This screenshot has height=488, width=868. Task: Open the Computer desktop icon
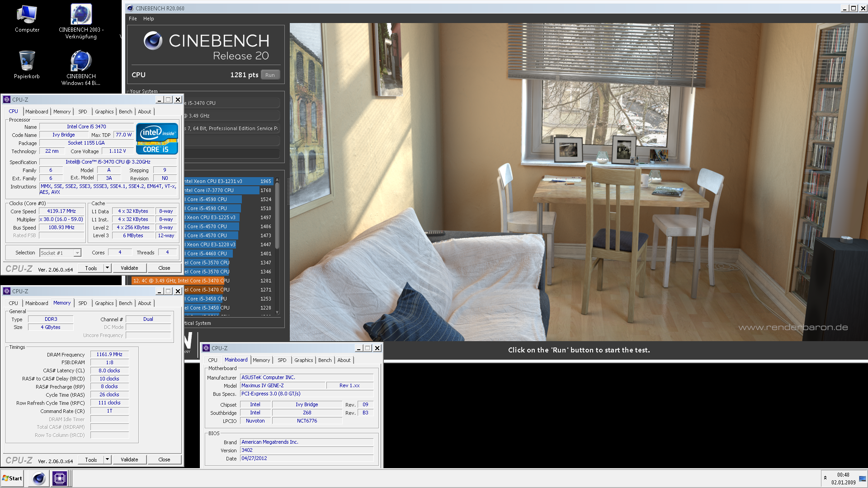tap(27, 19)
